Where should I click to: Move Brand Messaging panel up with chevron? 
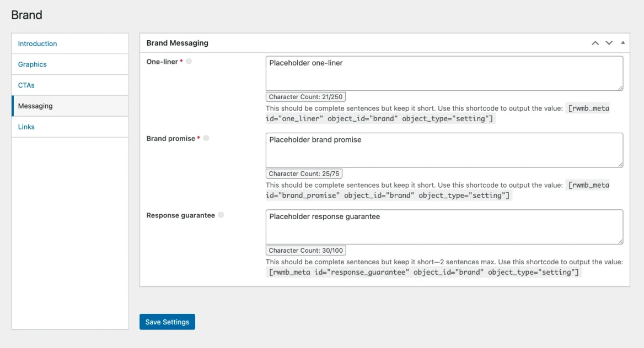point(594,42)
